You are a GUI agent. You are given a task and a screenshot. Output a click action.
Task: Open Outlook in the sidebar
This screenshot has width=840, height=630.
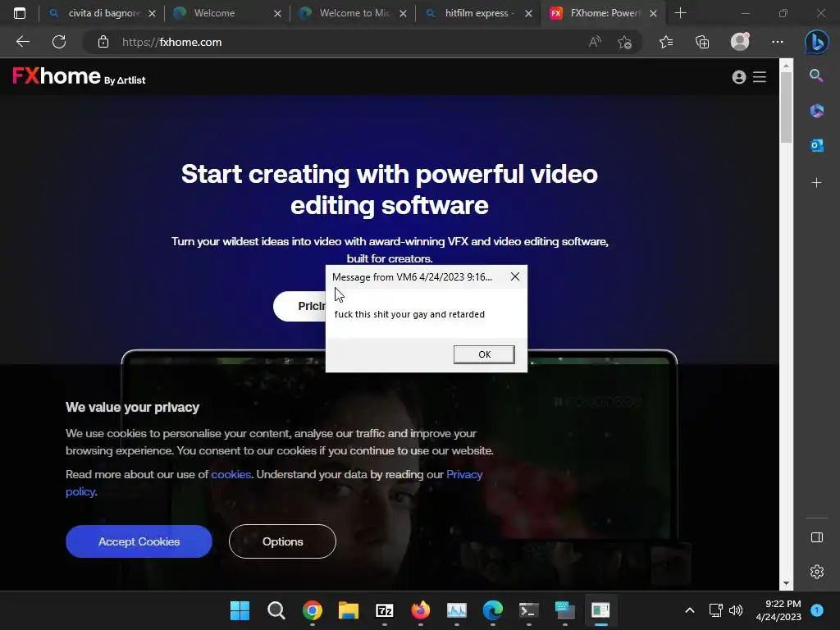816,145
